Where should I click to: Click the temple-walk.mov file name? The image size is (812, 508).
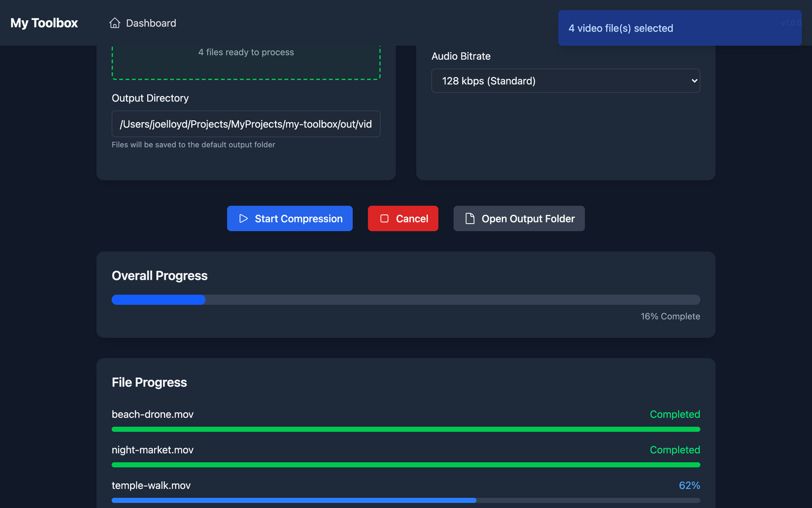pos(151,486)
